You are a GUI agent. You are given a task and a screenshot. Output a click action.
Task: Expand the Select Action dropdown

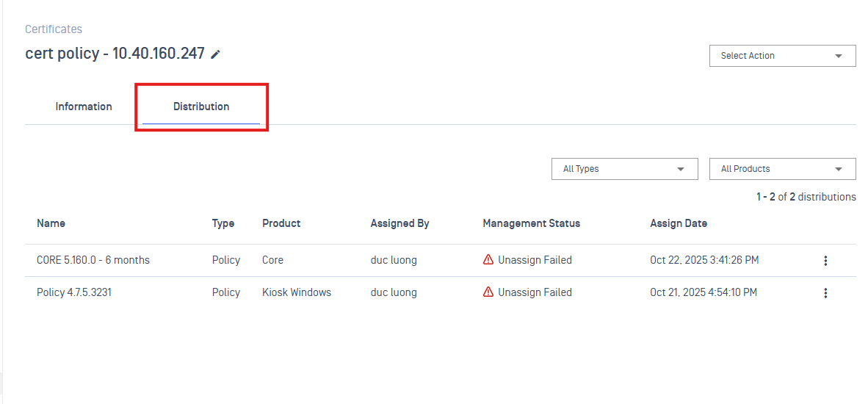coord(782,56)
